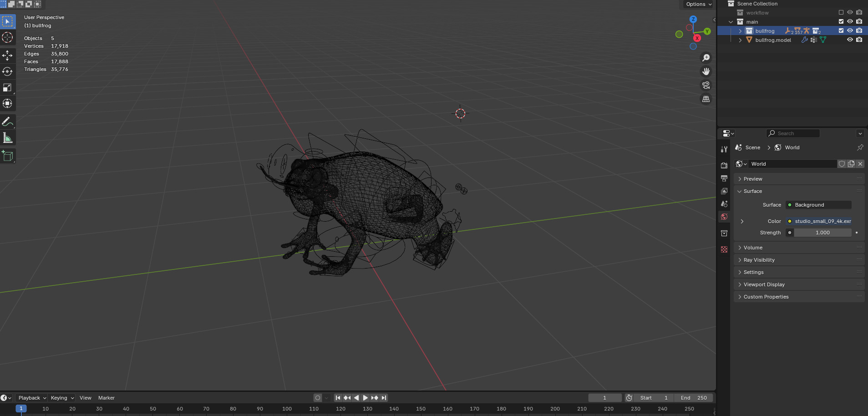Open the Options dropdown in viewport

click(x=699, y=4)
